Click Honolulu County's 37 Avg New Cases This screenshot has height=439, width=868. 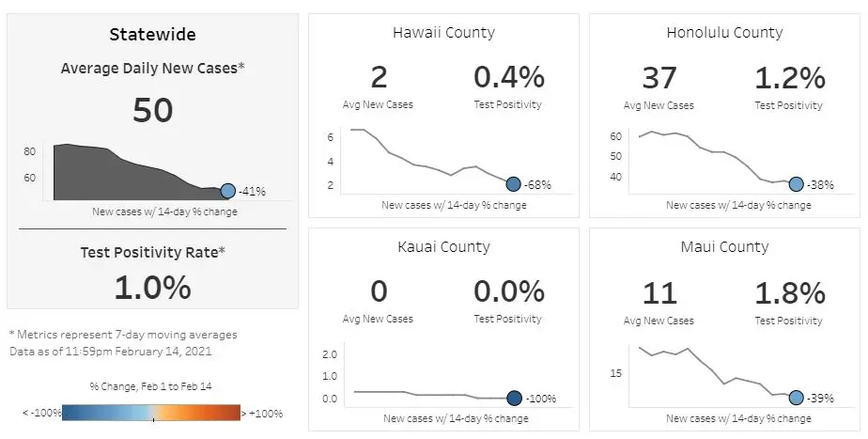(659, 78)
